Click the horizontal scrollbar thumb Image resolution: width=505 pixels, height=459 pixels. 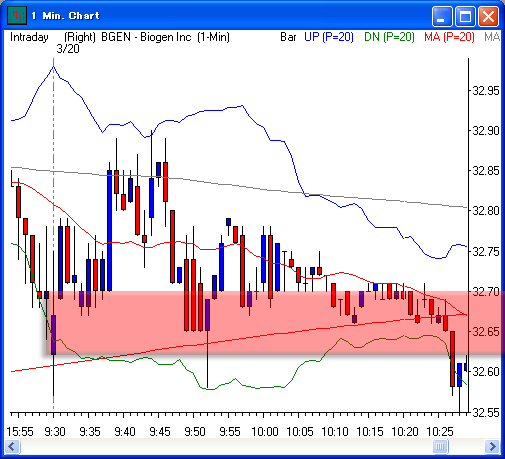click(440, 446)
